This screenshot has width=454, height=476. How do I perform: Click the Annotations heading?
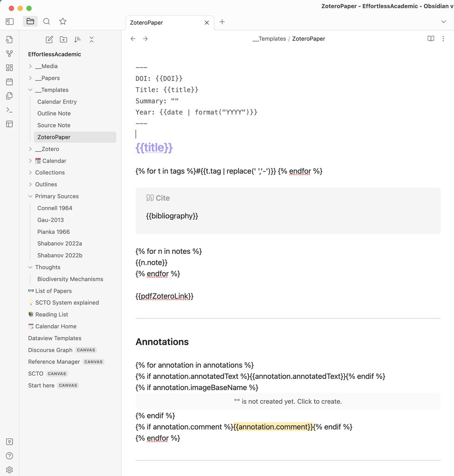point(162,342)
